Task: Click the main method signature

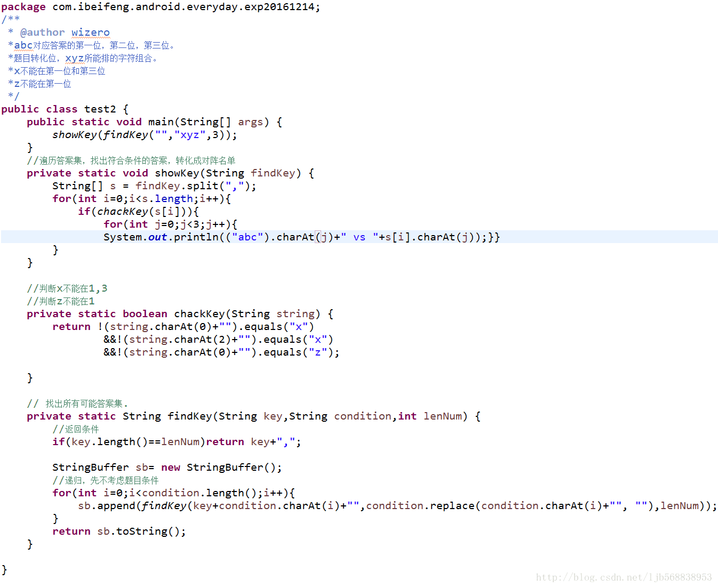Action: [x=155, y=122]
